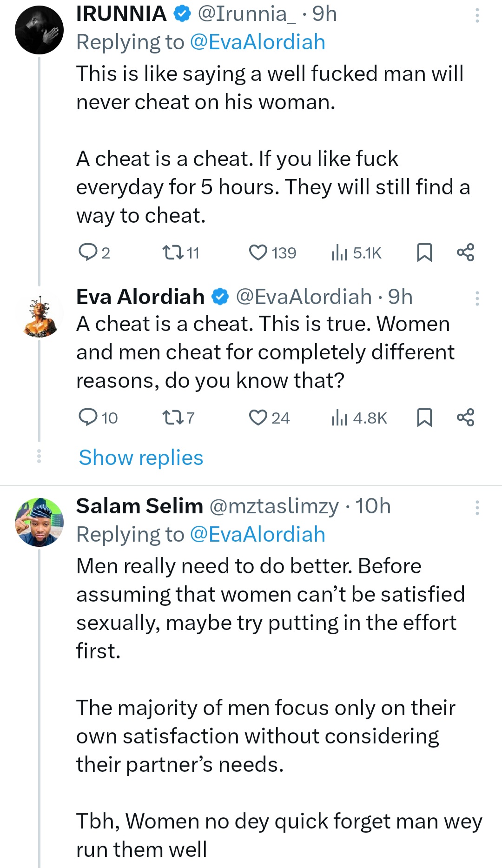Like Eva Alordiah's tweet with 24 likes
This screenshot has height=868, width=502.
click(x=258, y=417)
